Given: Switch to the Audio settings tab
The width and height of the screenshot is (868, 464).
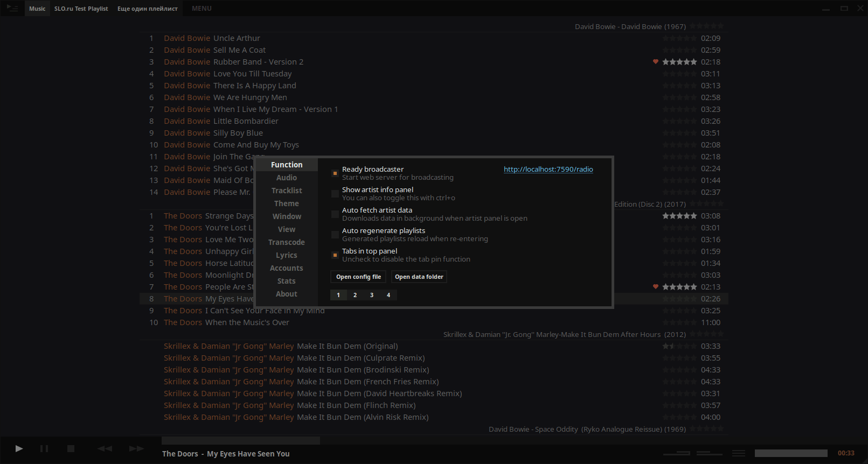Looking at the screenshot, I should click(x=287, y=178).
